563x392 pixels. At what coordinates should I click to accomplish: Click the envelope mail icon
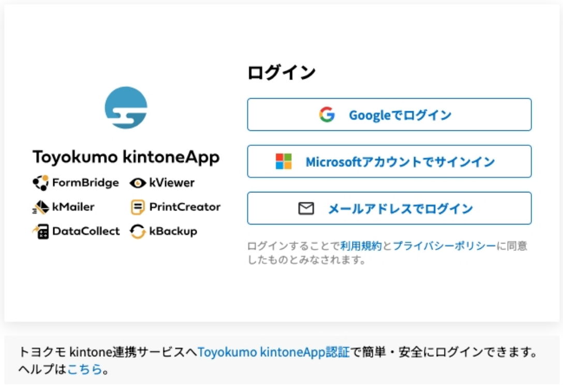tap(306, 208)
